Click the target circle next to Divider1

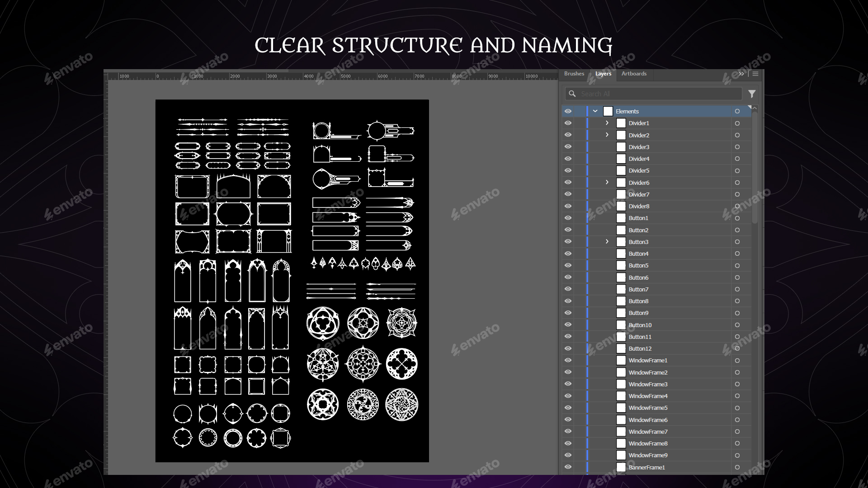pos(737,123)
